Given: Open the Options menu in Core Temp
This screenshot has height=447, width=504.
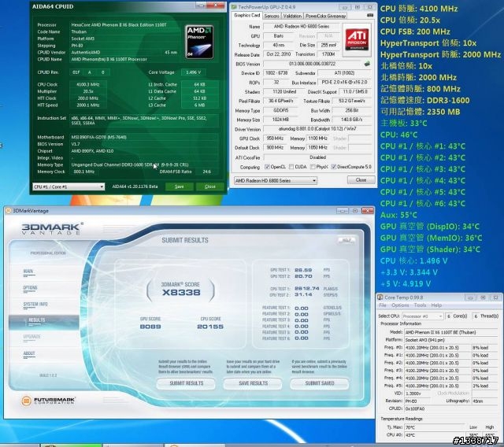Looking at the screenshot, I should coord(400,305).
